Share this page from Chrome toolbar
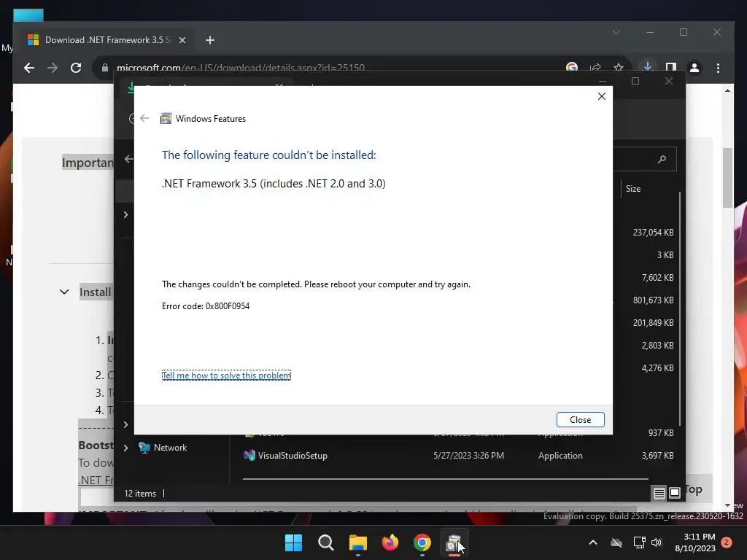Screen dimensions: 747x560 (595, 68)
